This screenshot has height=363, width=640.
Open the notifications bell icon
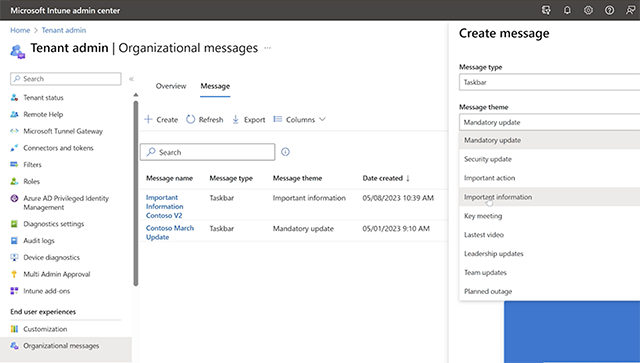pos(567,10)
